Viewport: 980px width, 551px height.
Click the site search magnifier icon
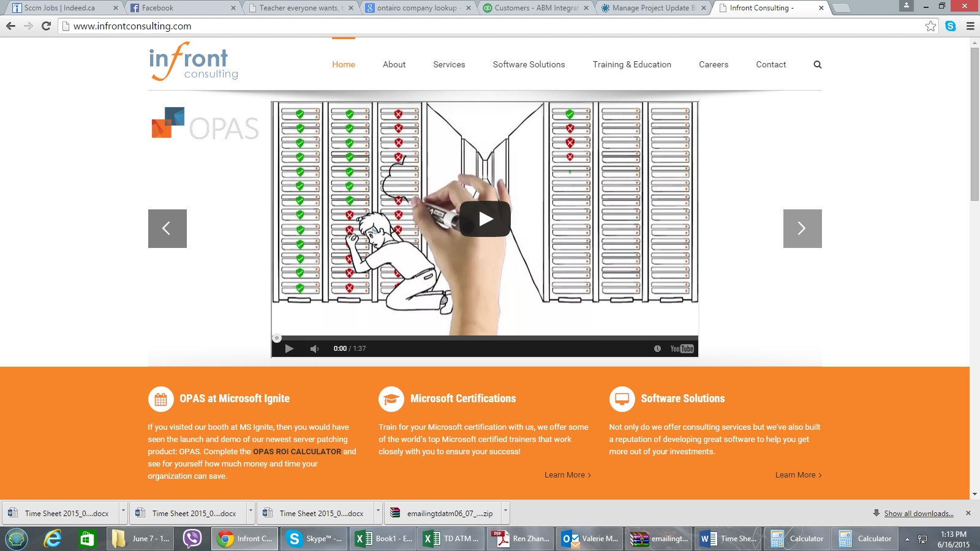pos(817,64)
